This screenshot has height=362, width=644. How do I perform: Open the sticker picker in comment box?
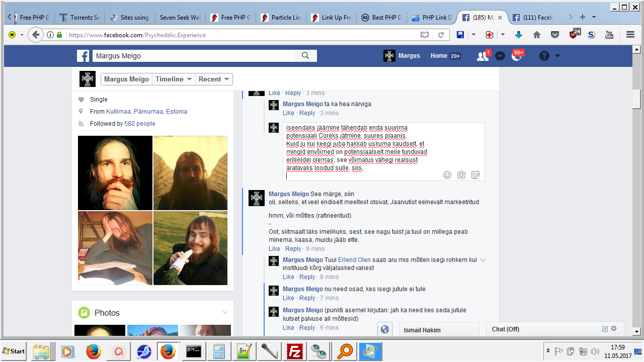click(475, 175)
